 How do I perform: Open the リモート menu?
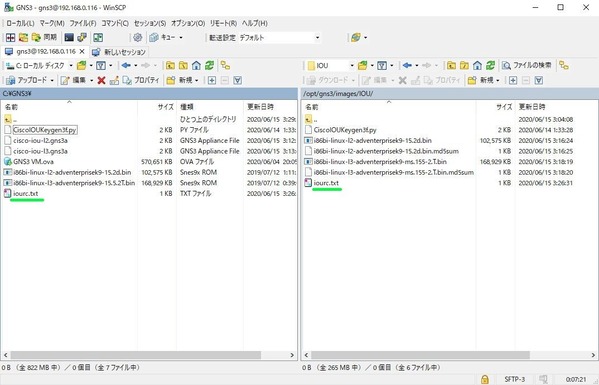point(223,23)
